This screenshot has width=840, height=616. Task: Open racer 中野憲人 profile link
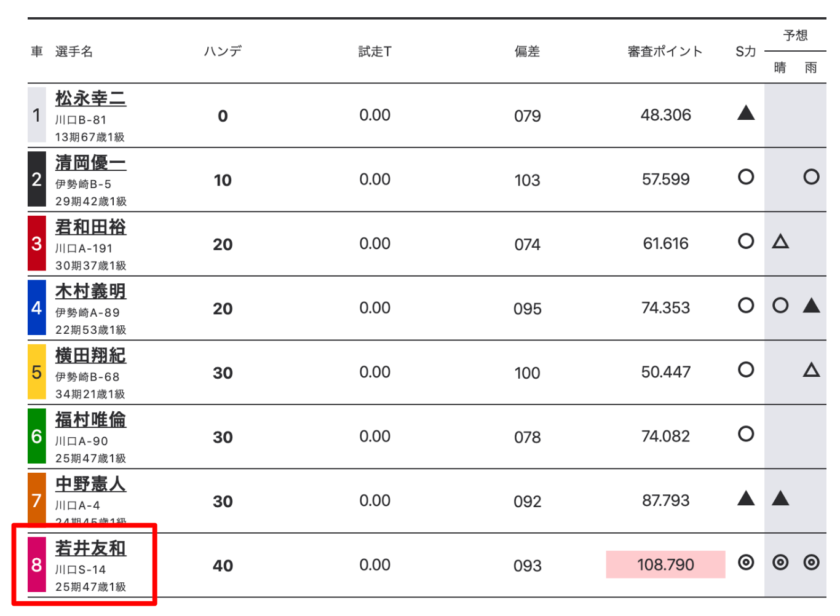pos(90,484)
